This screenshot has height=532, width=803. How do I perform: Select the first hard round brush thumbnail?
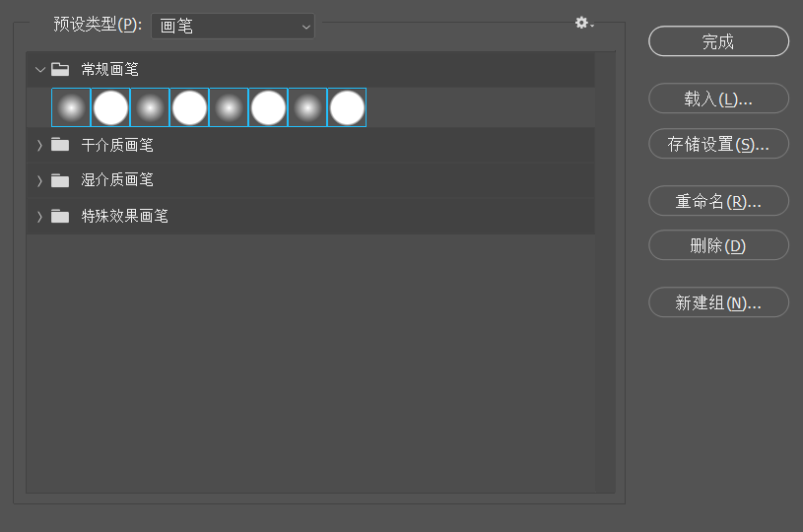click(110, 107)
